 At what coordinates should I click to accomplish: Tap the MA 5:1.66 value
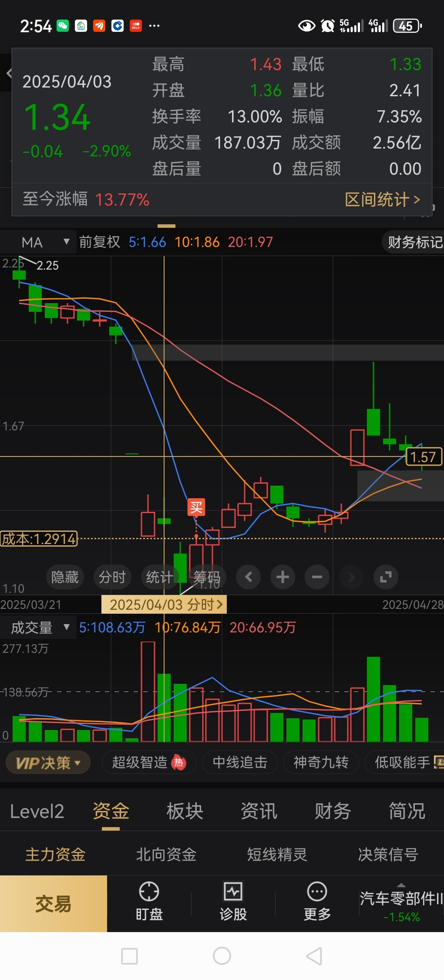(147, 242)
